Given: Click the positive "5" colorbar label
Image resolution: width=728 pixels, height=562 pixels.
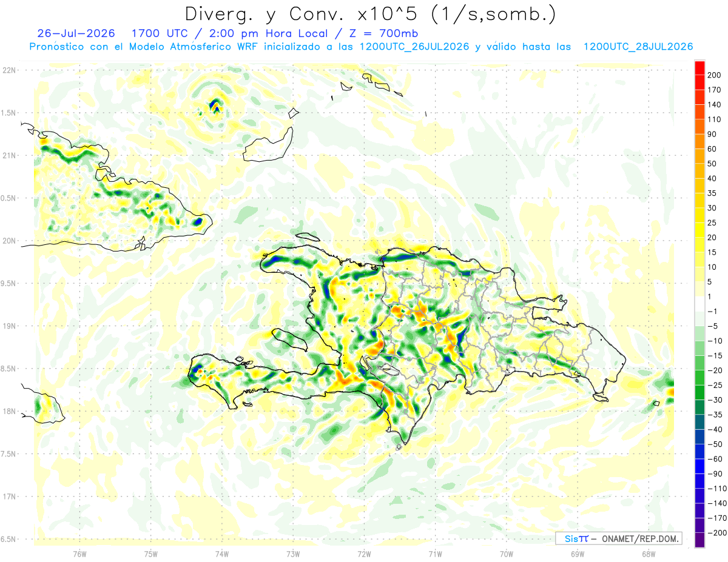Looking at the screenshot, I should [710, 282].
